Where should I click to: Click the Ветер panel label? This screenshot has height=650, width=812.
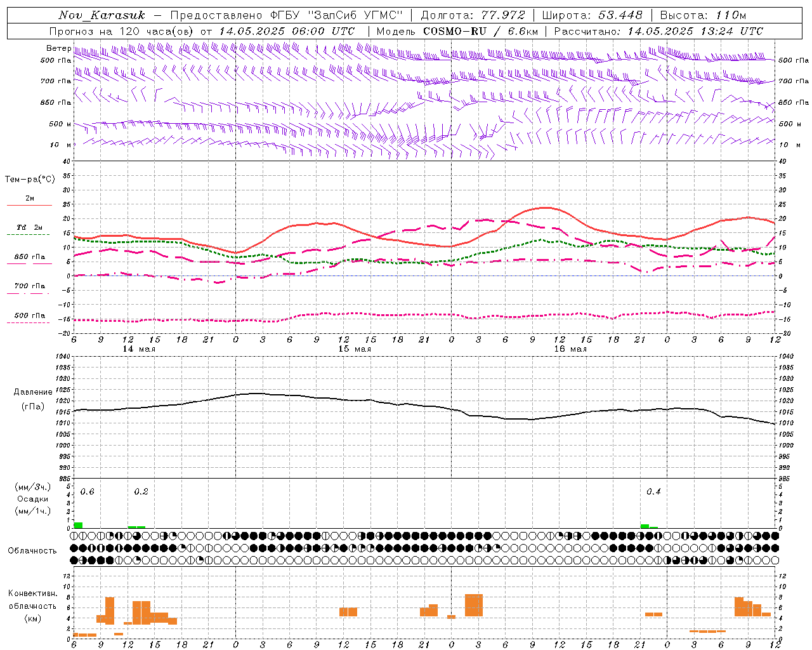click(x=58, y=48)
